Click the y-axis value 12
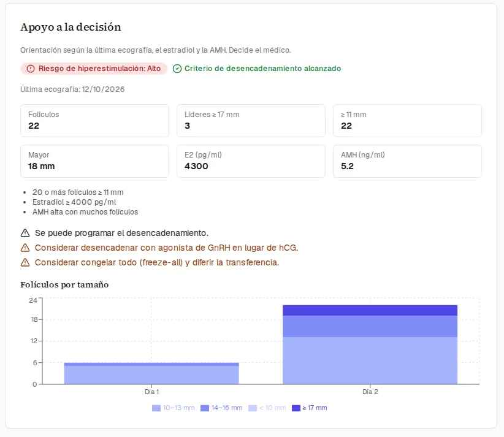The width and height of the screenshot is (504, 437). click(x=34, y=341)
